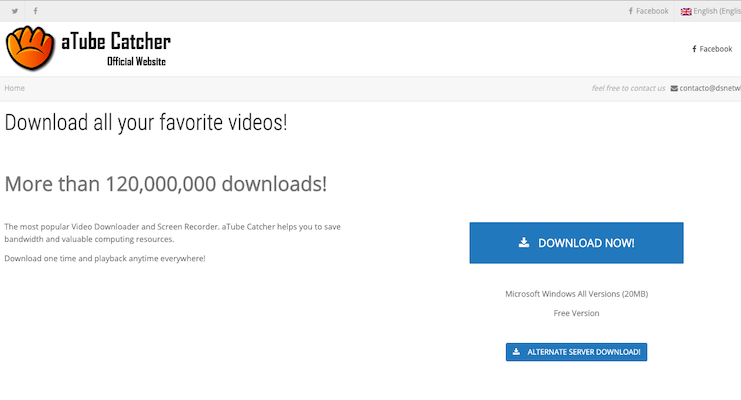
Task: Open the Facebook icon beside Twitter icon
Action: tap(35, 11)
